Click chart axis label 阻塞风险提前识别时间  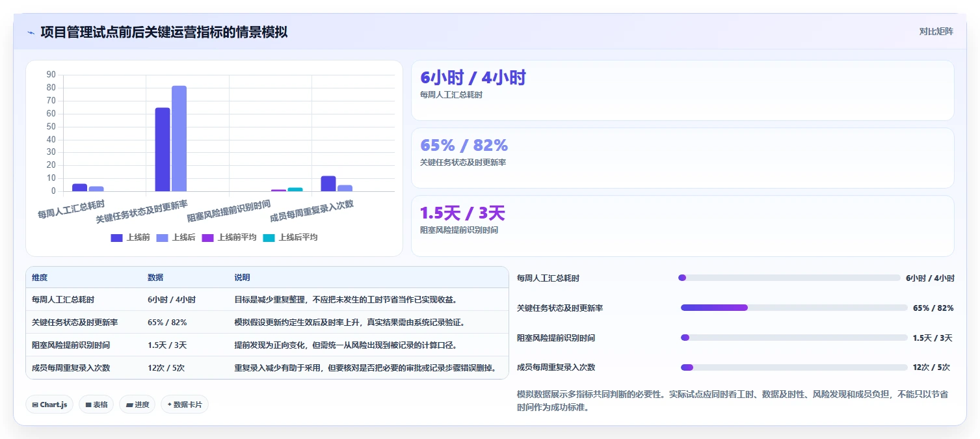tap(229, 211)
